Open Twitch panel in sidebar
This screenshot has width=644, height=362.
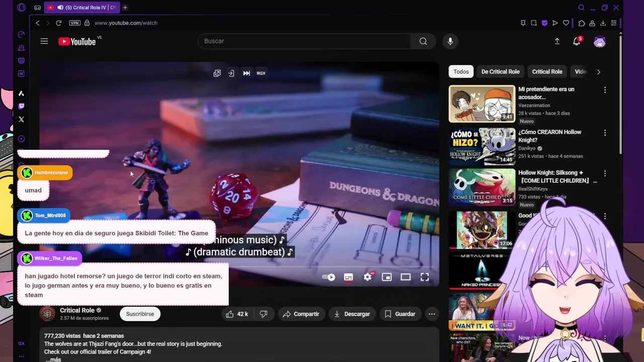coord(21,106)
